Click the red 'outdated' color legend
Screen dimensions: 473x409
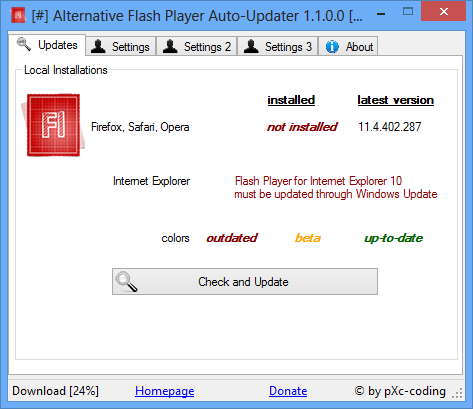[232, 238]
